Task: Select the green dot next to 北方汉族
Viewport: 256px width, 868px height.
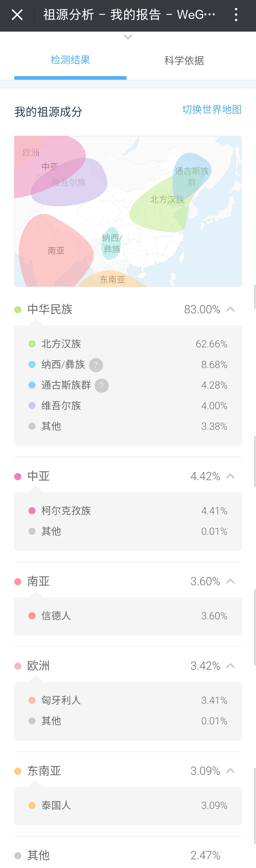Action: point(32,344)
